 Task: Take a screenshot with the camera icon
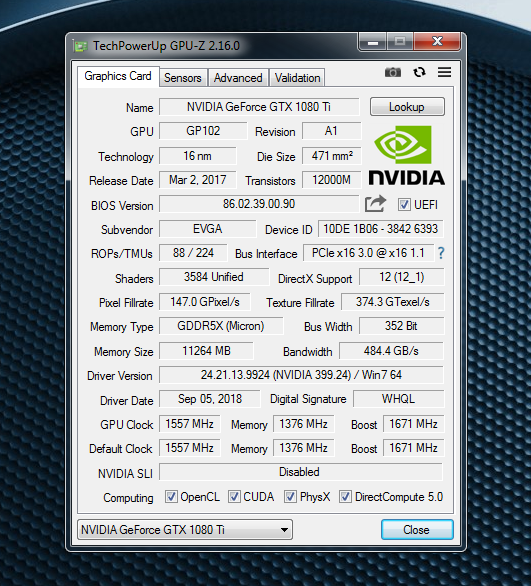(x=392, y=72)
